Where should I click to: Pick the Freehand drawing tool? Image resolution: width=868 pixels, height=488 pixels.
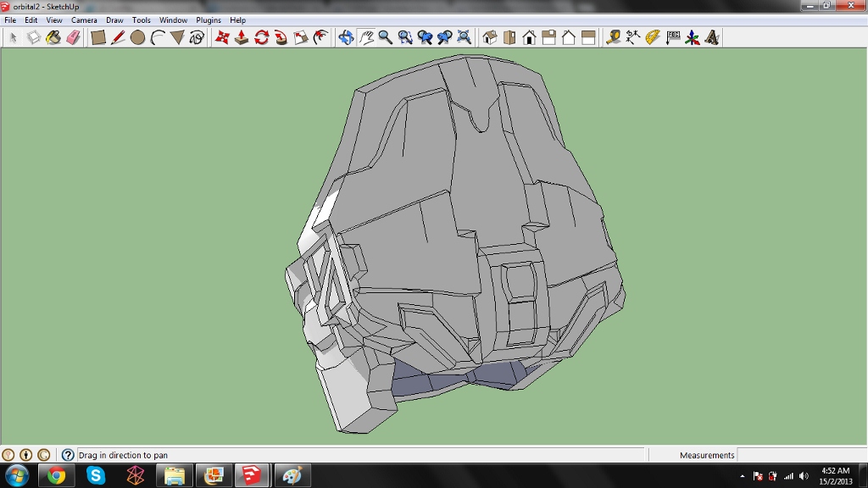197,37
